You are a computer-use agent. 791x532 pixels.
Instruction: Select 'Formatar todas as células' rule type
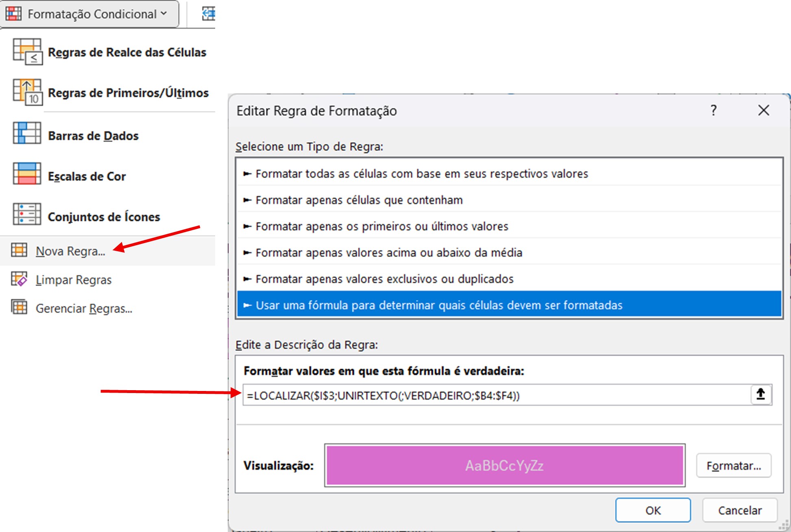pyautogui.click(x=421, y=174)
